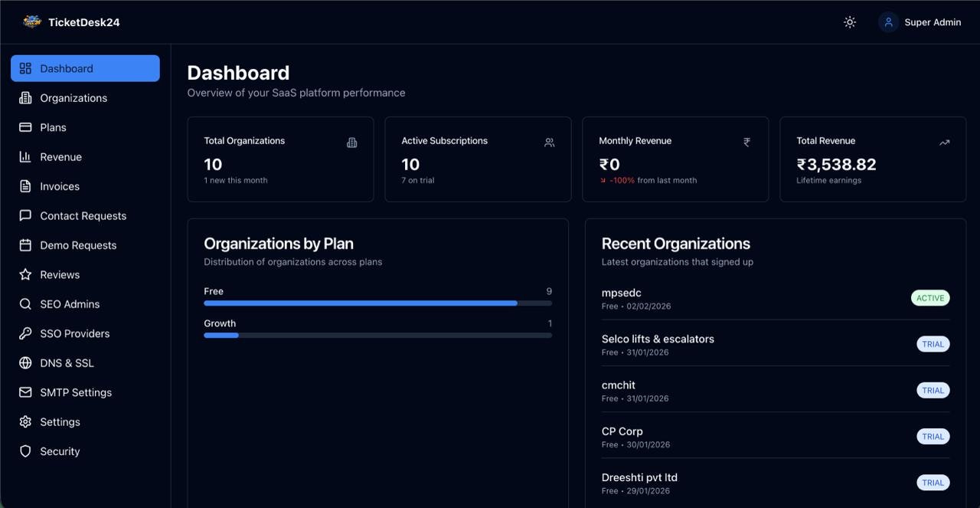Select the DNS & SSL menu label
The image size is (980, 508).
tap(67, 363)
